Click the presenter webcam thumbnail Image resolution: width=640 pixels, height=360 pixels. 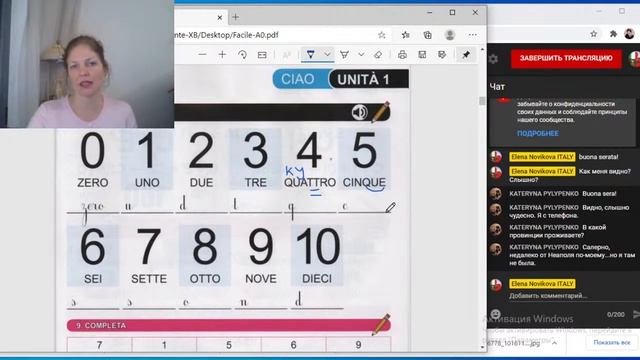coord(87,64)
